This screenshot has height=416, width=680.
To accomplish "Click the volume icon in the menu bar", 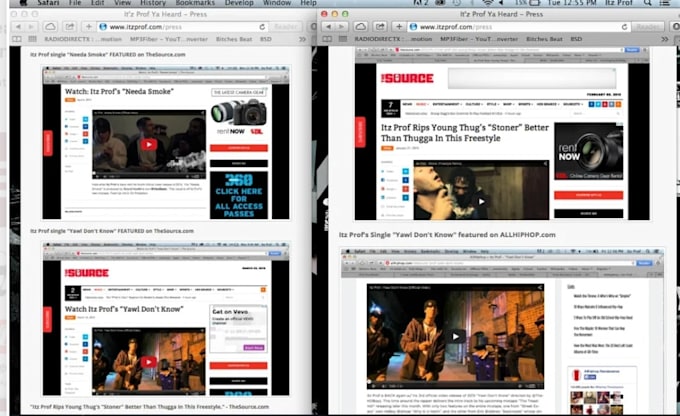I will 501,3.
